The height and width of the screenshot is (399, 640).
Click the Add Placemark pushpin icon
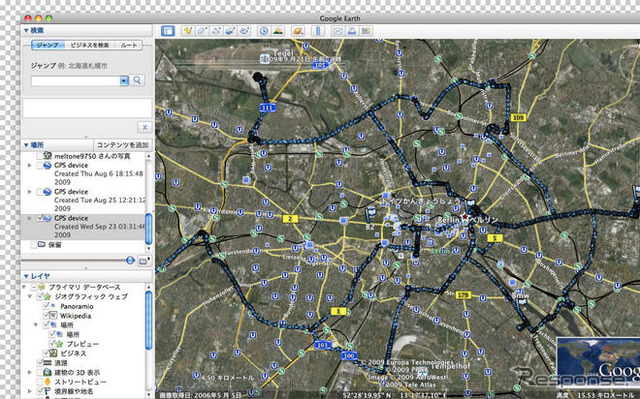tap(188, 31)
